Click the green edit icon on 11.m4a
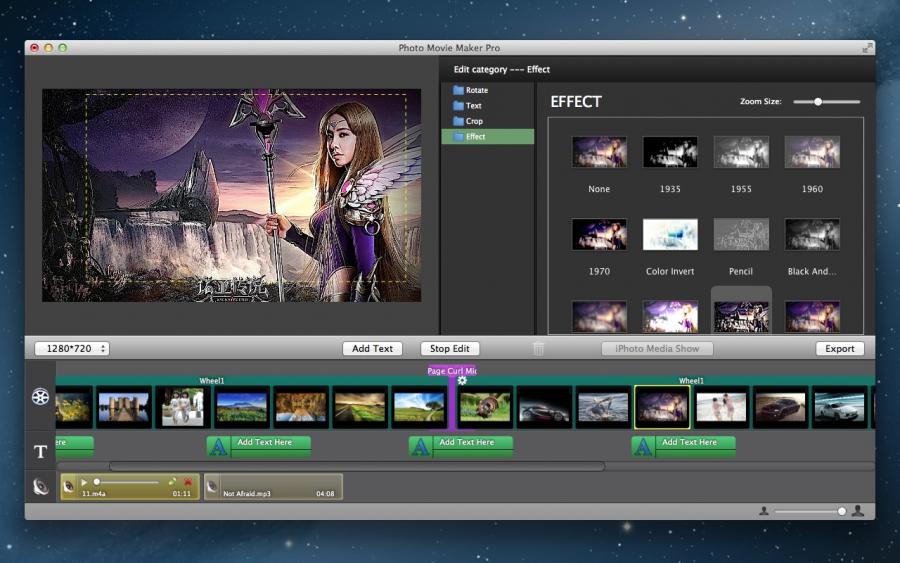 point(172,482)
